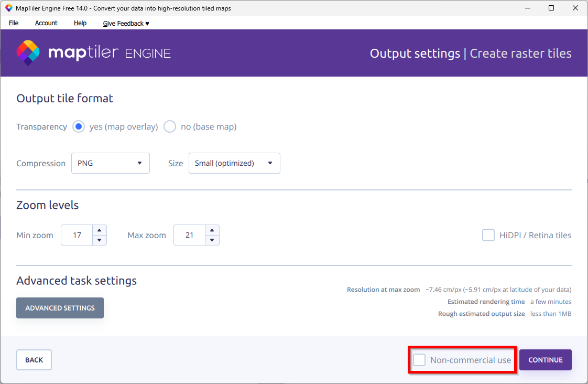Click the 'less than 1MB' output size text

pyautogui.click(x=550, y=314)
